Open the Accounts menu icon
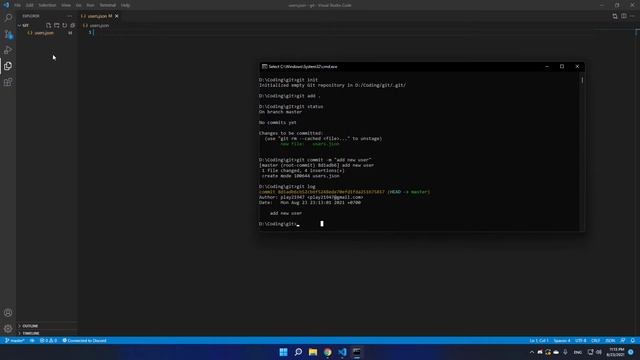Image resolution: width=640 pixels, height=360 pixels. click(8, 313)
